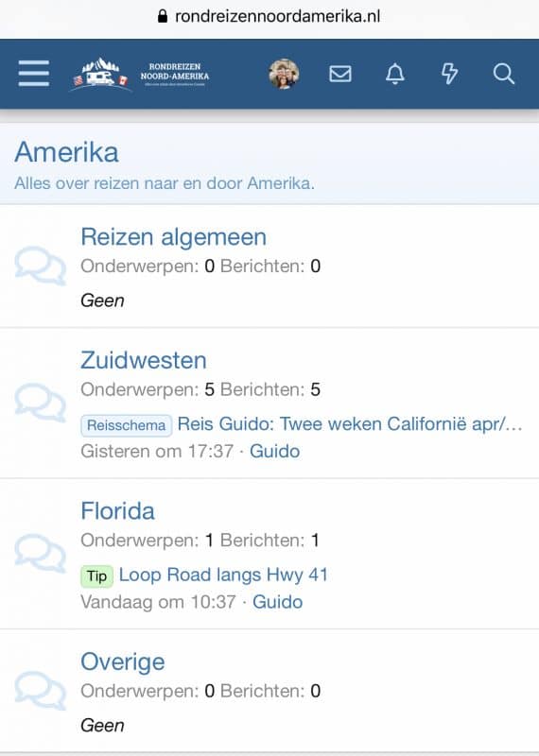Open thread Reis Guido: Twee weken Californië
This screenshot has height=756, width=539.
point(350,423)
